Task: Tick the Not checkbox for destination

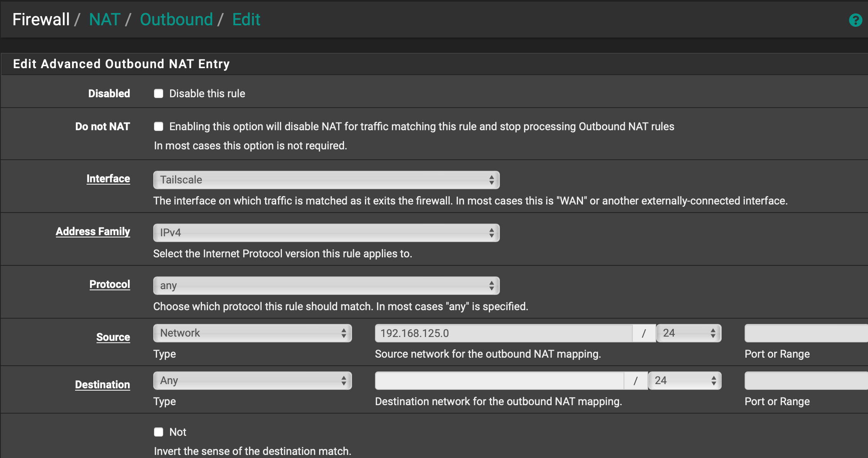Action: point(159,432)
